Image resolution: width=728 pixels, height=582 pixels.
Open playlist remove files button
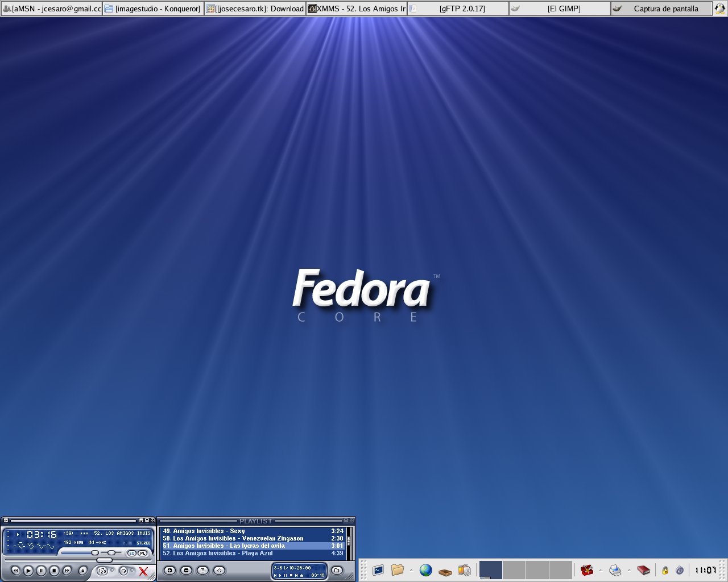click(x=186, y=570)
